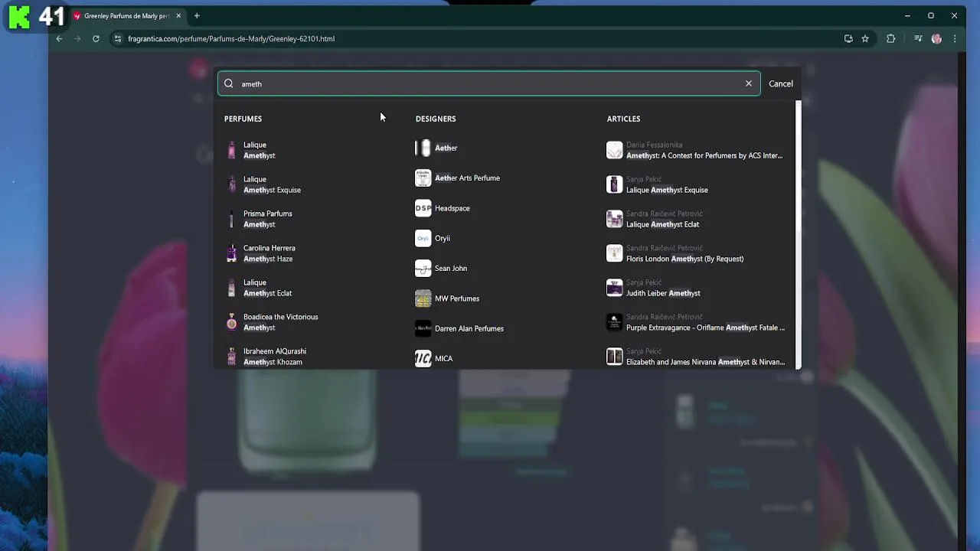Open the Lalique Amethyst Eclat article
The height and width of the screenshot is (551, 980).
tap(695, 219)
